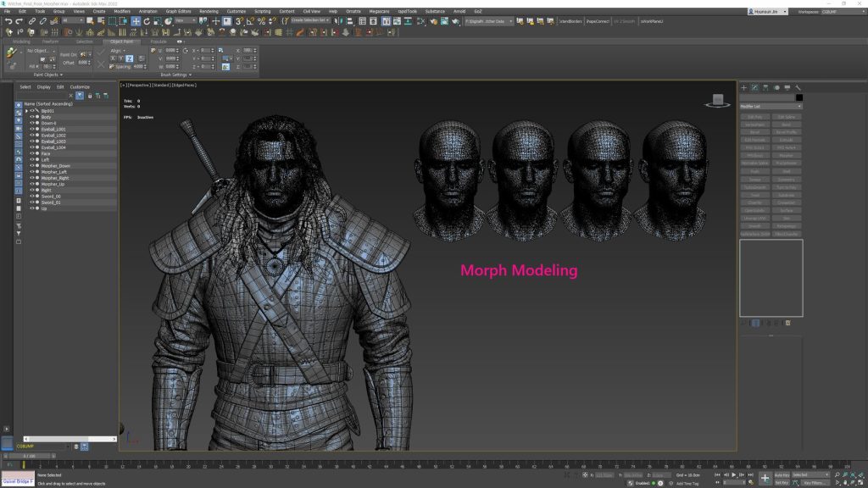Open the Graph Editors menu
The height and width of the screenshot is (488, 868).
(178, 11)
